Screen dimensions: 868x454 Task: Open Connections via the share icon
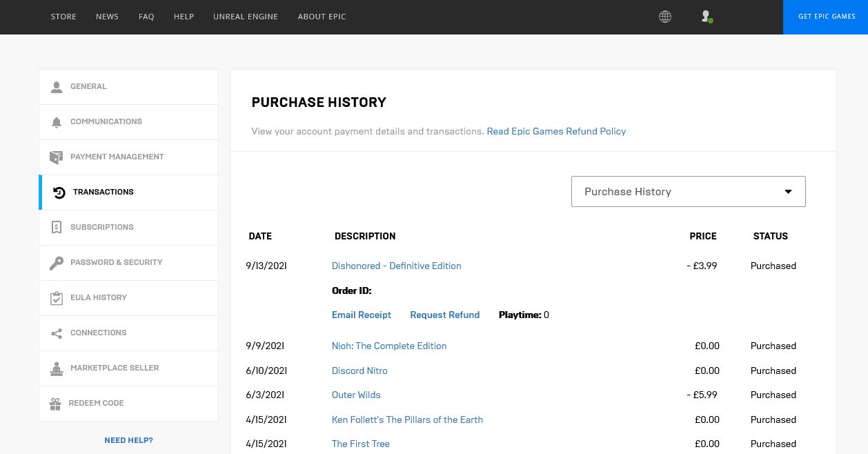57,333
